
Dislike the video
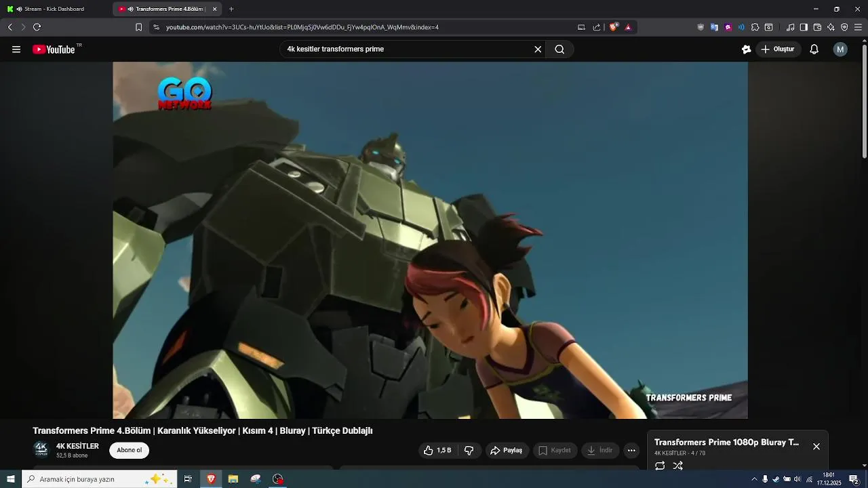pos(469,450)
